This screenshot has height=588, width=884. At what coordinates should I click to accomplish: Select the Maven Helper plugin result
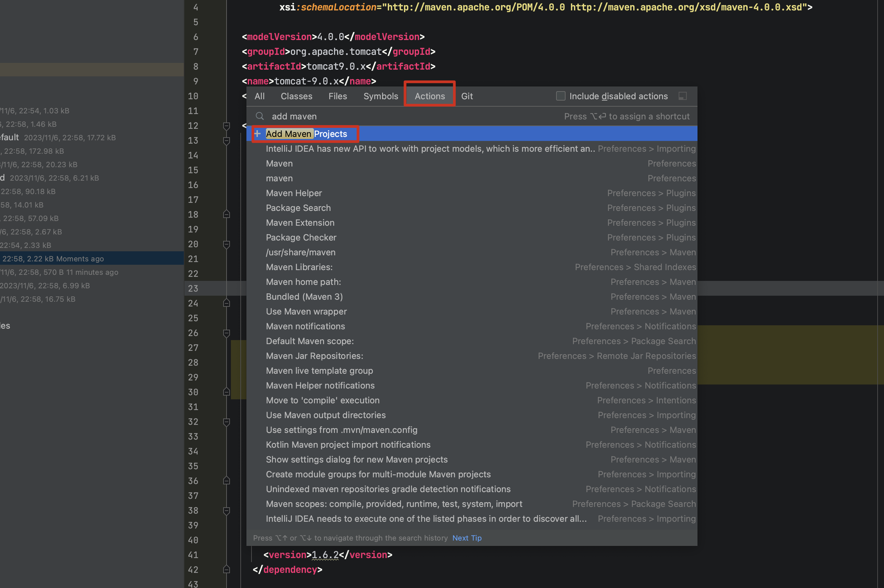294,193
